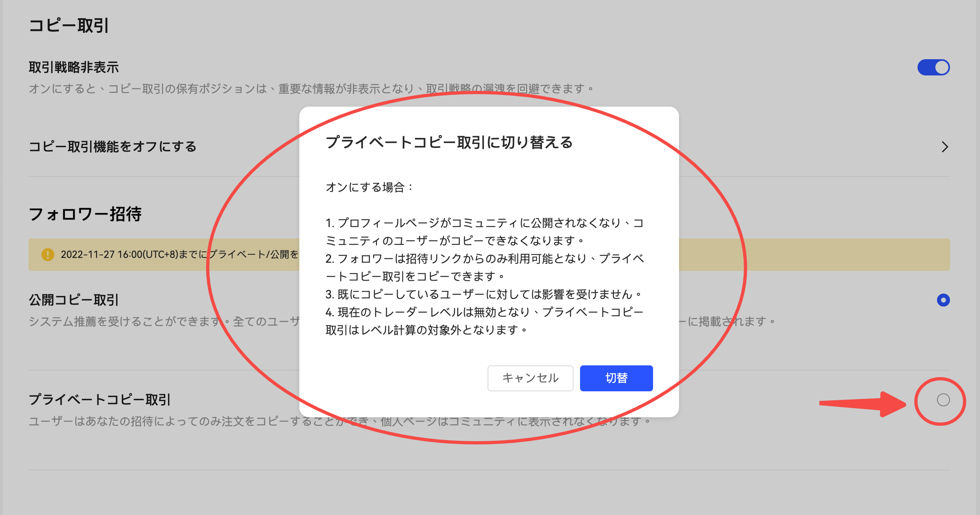This screenshot has height=515, width=980.
Task: Confirm with the blue 切替 button
Action: pos(616,378)
